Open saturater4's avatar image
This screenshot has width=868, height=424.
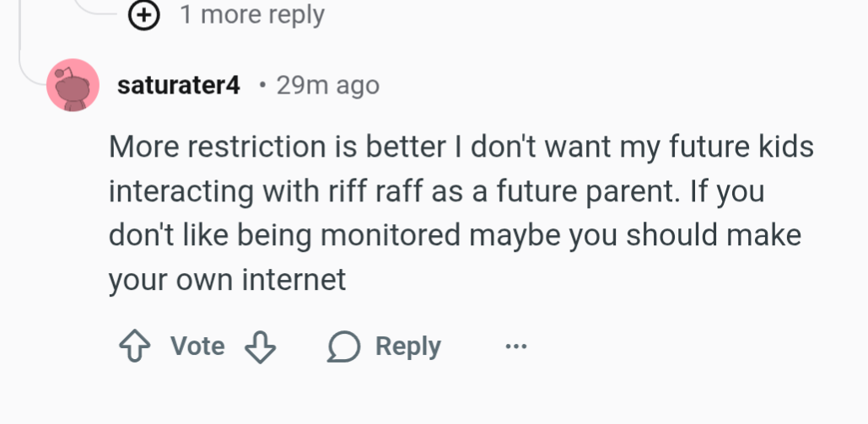point(73,85)
